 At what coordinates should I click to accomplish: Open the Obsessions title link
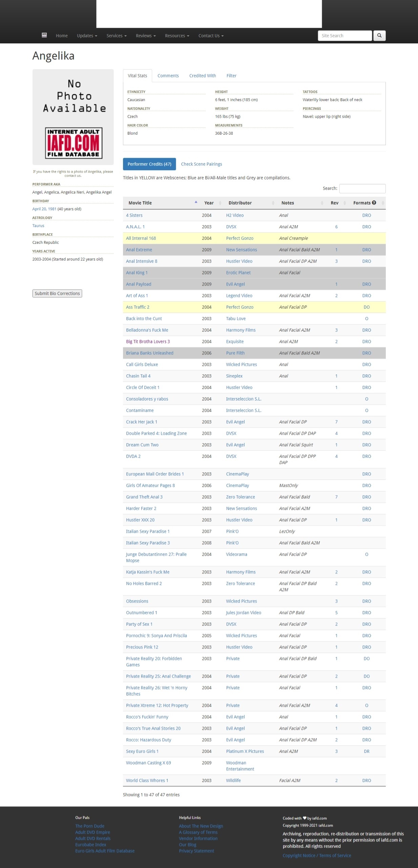click(x=137, y=601)
